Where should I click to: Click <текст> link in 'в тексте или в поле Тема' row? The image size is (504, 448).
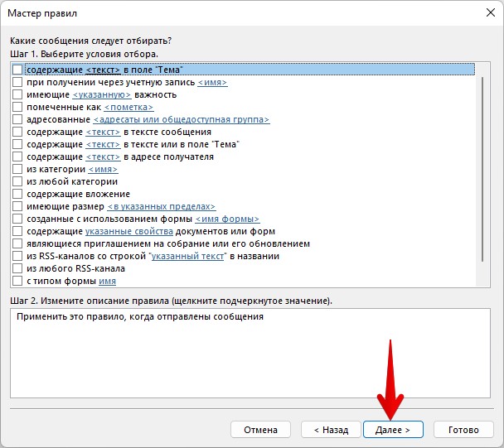pos(103,145)
